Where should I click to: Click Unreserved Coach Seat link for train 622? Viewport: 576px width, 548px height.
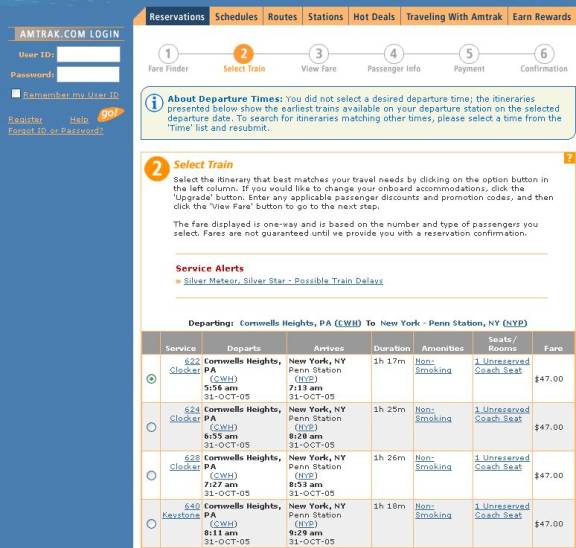[x=502, y=365]
